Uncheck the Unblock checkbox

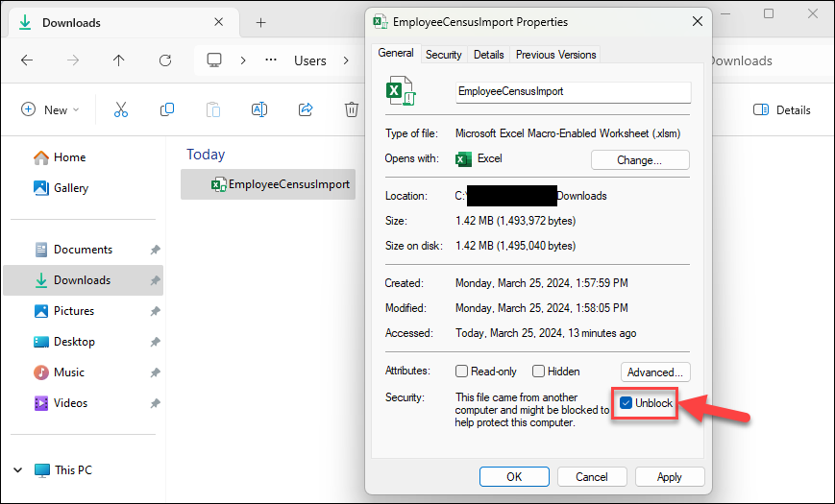pos(626,403)
